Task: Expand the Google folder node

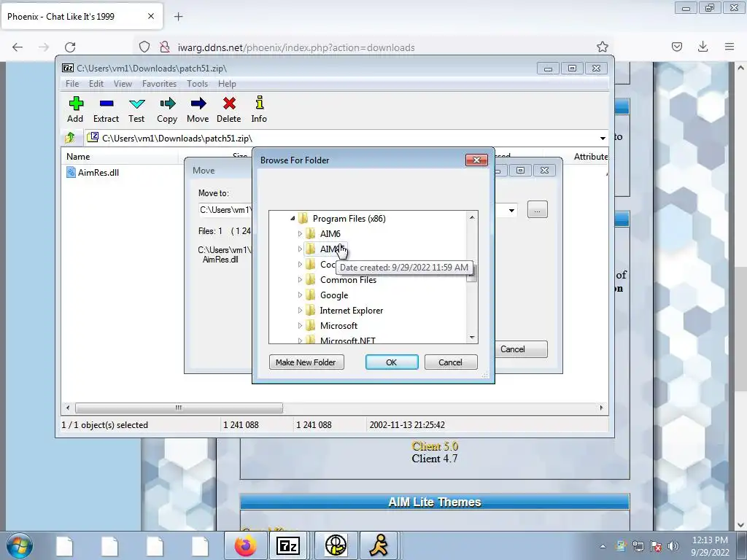Action: coord(300,295)
